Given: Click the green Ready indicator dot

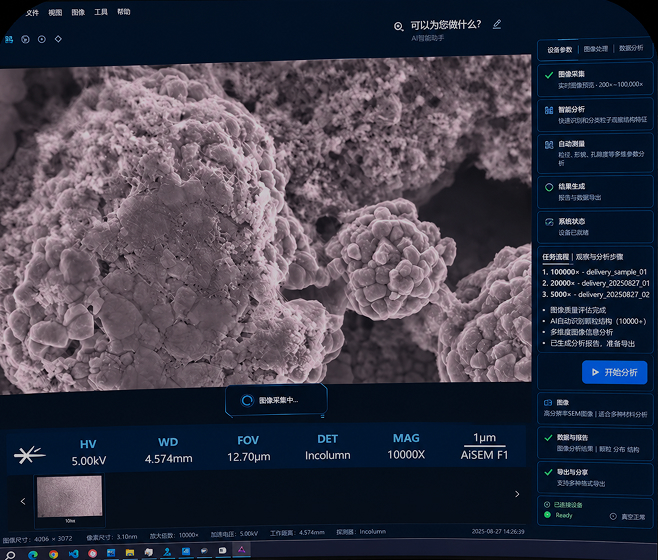Looking at the screenshot, I should (x=547, y=515).
